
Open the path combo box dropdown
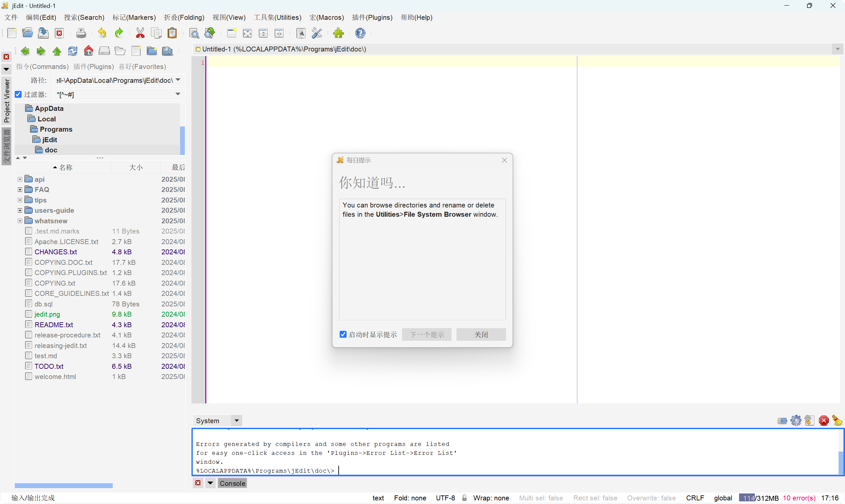tap(178, 80)
